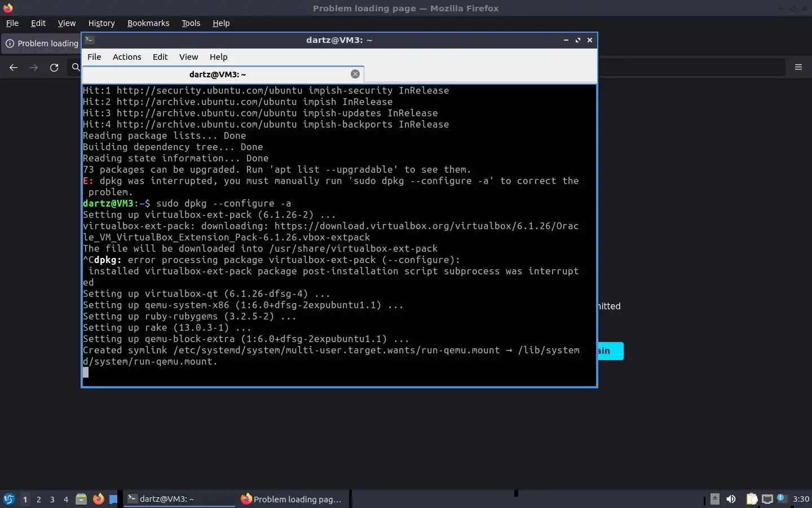Open the terminal View menu
This screenshot has height=508, width=812.
point(188,57)
